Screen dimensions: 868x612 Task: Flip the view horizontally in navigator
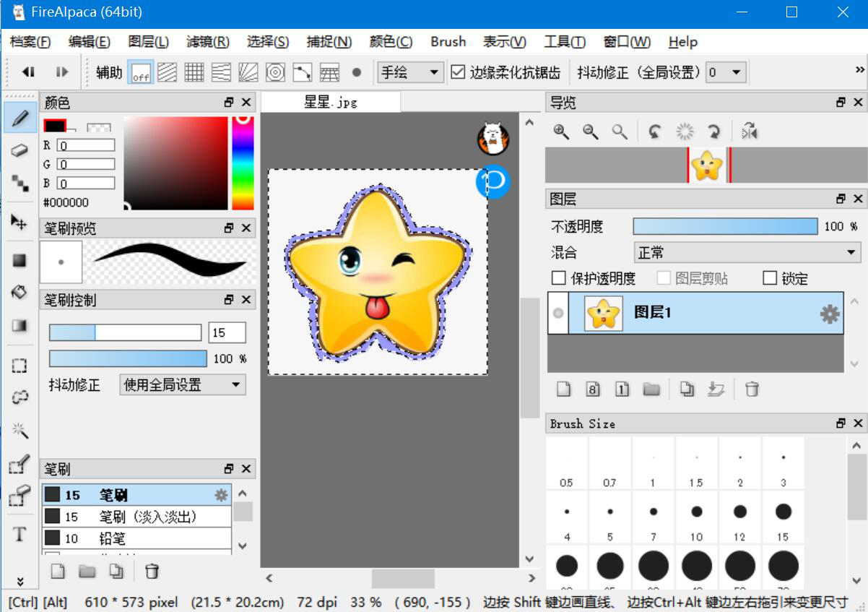pos(750,132)
